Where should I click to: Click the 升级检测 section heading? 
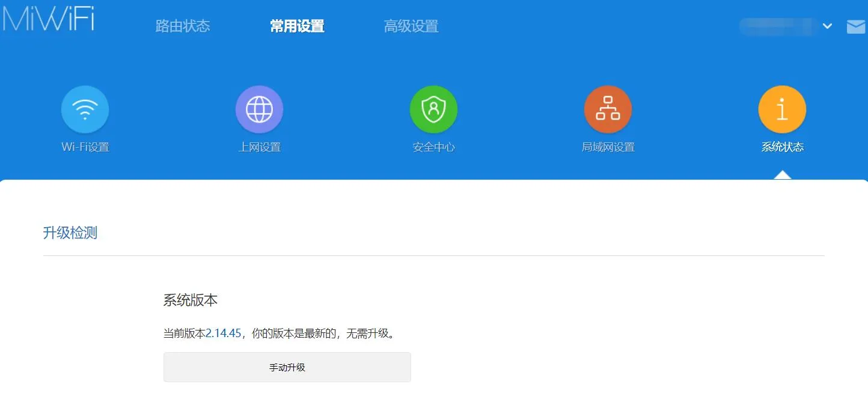[x=70, y=233]
